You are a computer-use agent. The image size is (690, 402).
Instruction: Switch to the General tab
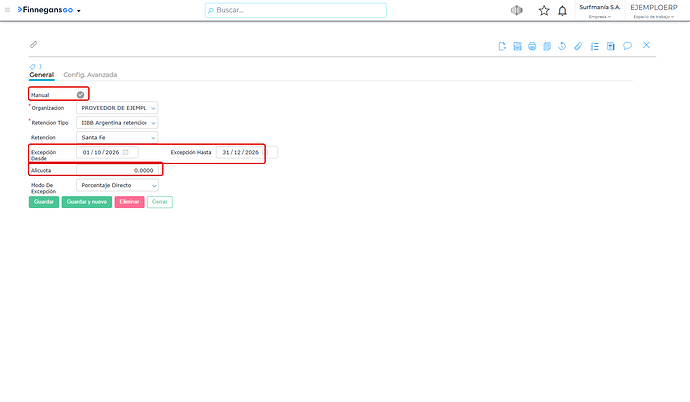[x=41, y=75]
